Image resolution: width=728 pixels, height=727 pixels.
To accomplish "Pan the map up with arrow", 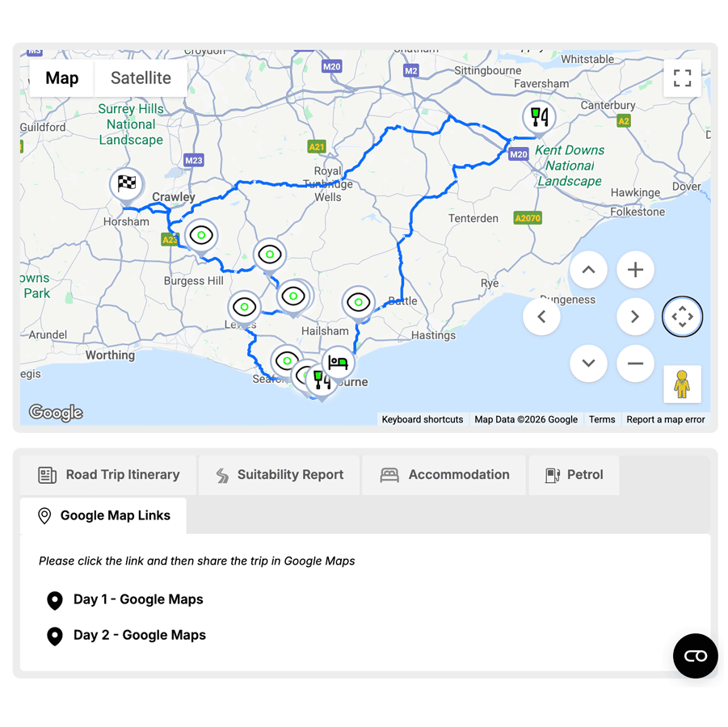I will point(588,270).
